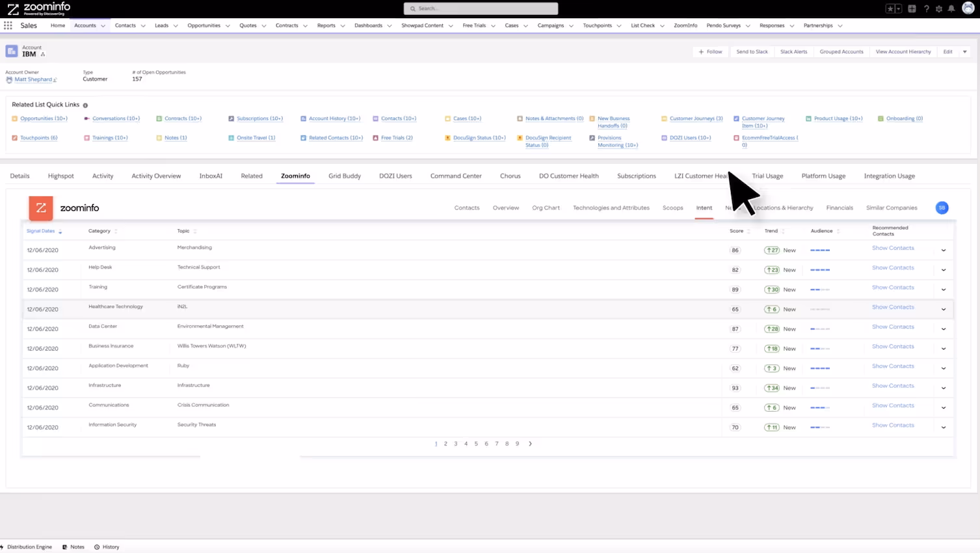Image resolution: width=980 pixels, height=553 pixels.
Task: Open the setup gear icon
Action: pos(939,8)
